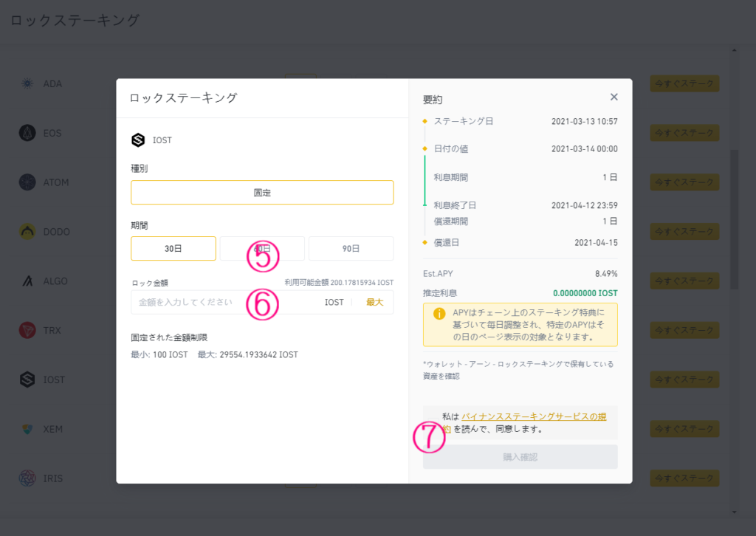Click 今すぐステーク button in IRIS row
The image size is (756, 536).
(x=684, y=478)
